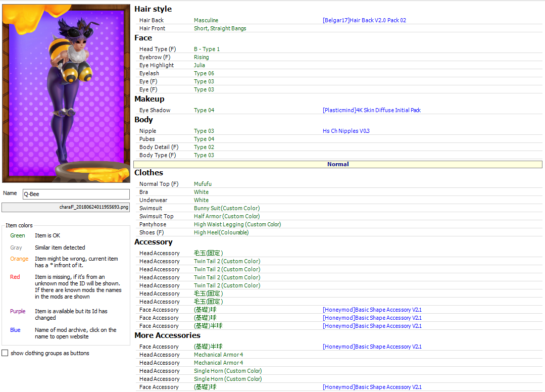
Task: Click the White bra value
Action: tap(201, 192)
